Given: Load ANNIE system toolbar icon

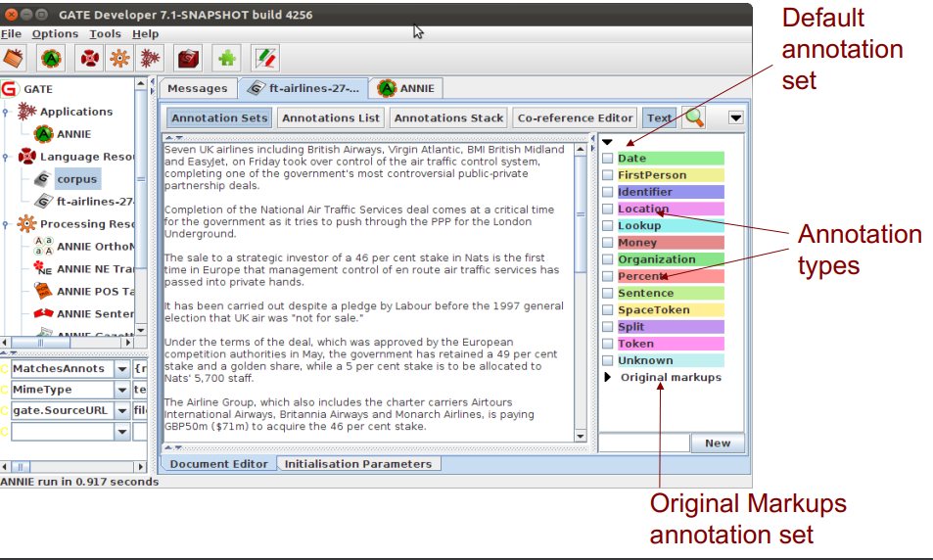Looking at the screenshot, I should click(x=51, y=59).
